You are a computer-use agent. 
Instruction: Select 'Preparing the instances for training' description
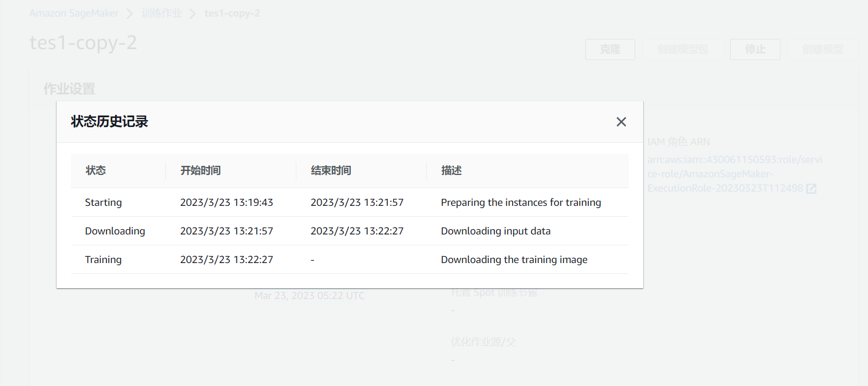521,202
